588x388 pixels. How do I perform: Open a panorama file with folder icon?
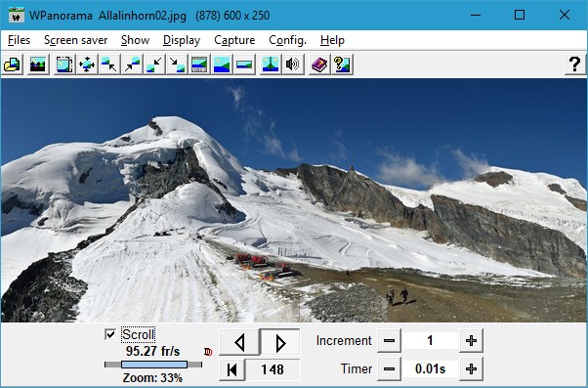[12, 65]
